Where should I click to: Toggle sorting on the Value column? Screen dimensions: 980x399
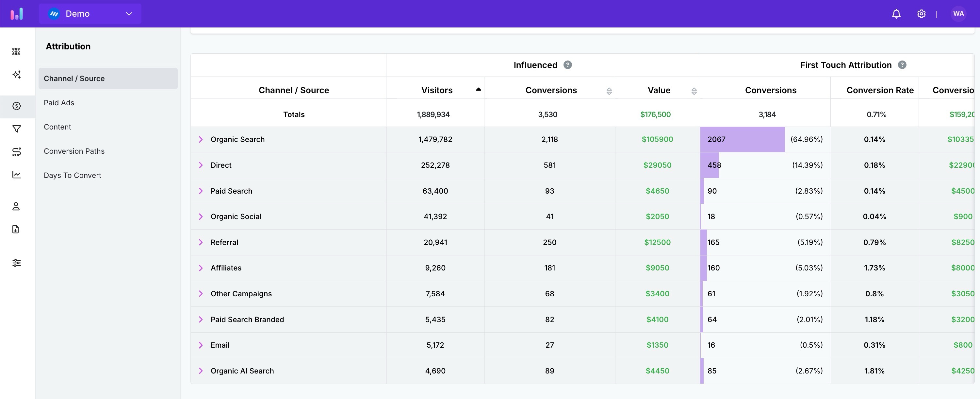[694, 91]
